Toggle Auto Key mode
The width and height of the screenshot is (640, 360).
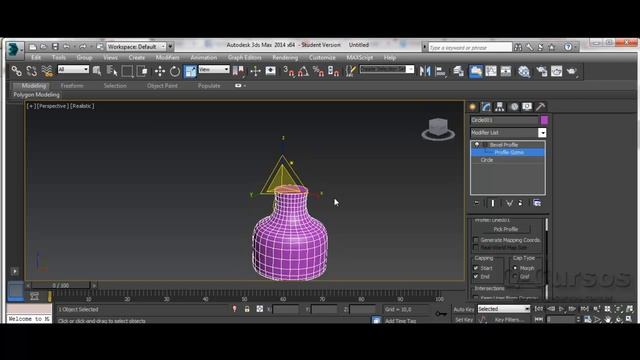click(464, 309)
